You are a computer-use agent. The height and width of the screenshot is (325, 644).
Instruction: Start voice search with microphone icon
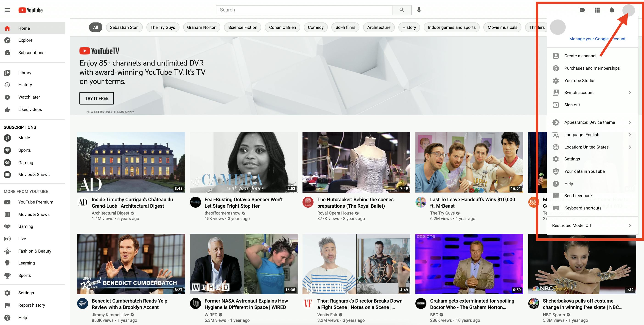pyautogui.click(x=419, y=10)
